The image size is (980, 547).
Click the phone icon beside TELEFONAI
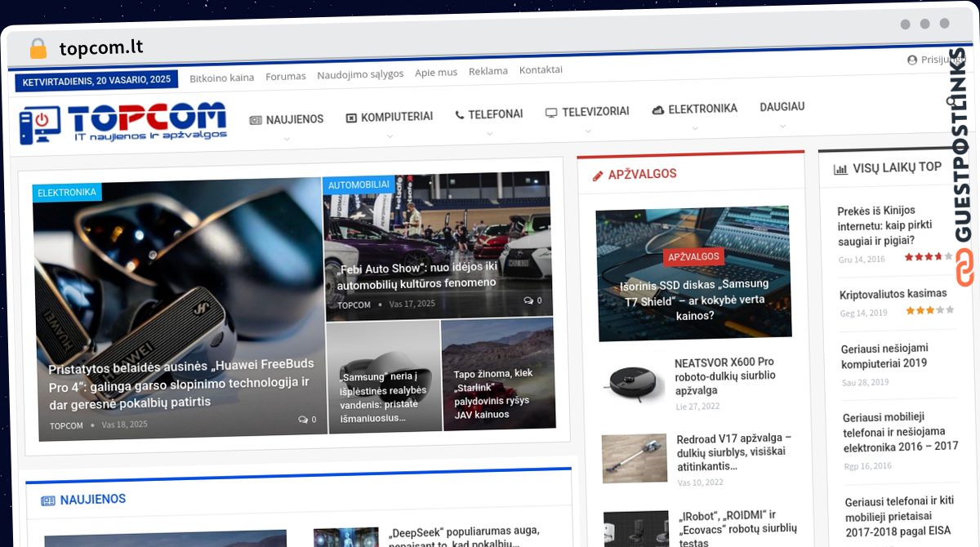click(x=460, y=115)
